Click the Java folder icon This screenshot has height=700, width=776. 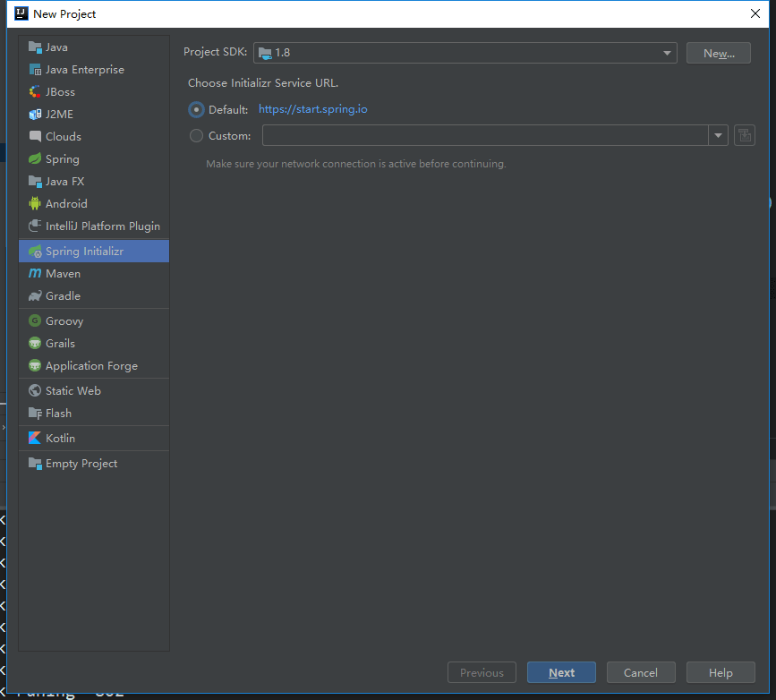pyautogui.click(x=35, y=47)
